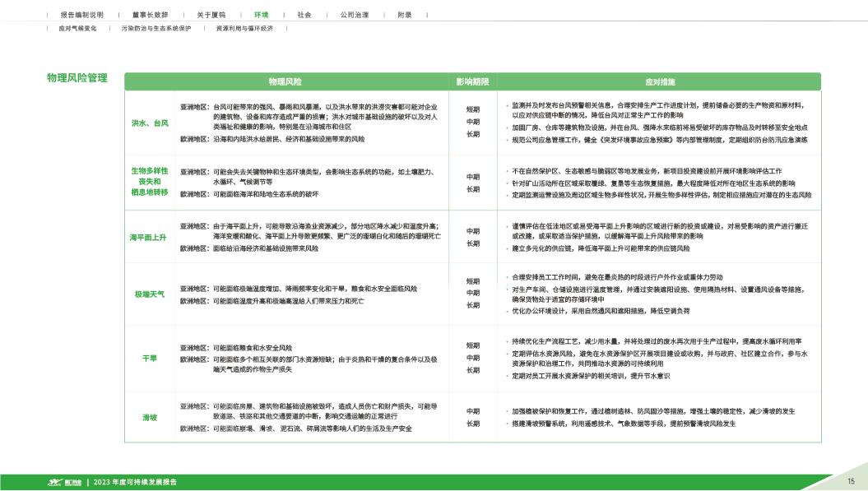Go to the 董事长致辞 section tab
Image resolution: width=868 pixels, height=491 pixels.
point(149,15)
